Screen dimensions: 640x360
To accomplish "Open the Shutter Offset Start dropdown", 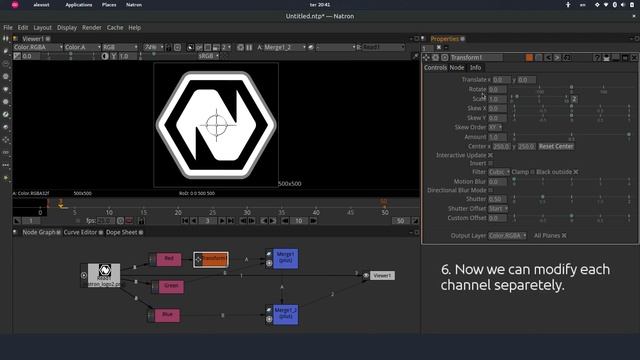I will pos(498,209).
